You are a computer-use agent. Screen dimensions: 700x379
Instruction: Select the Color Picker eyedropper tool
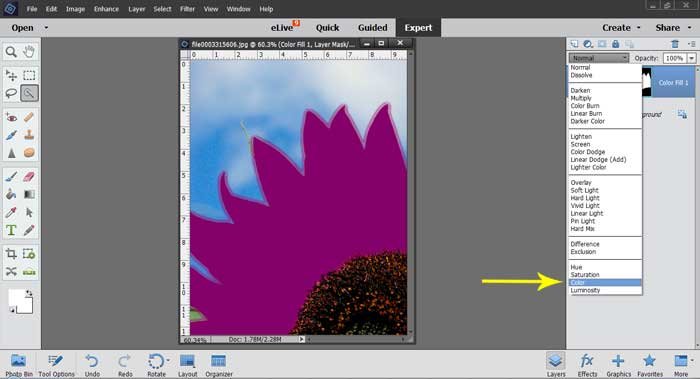tap(11, 212)
